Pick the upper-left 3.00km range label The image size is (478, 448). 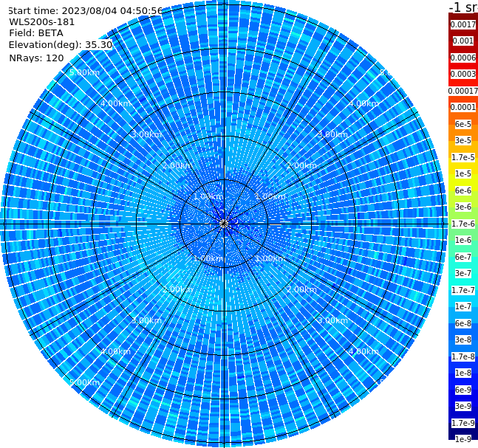click(146, 134)
